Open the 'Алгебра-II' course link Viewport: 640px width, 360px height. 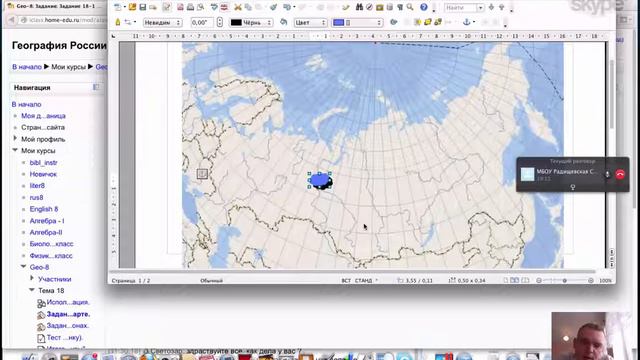[46, 232]
